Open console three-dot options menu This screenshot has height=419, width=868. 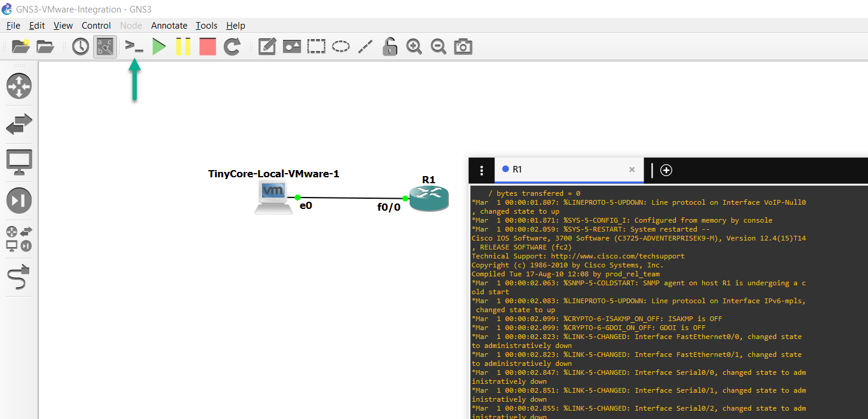[482, 170]
